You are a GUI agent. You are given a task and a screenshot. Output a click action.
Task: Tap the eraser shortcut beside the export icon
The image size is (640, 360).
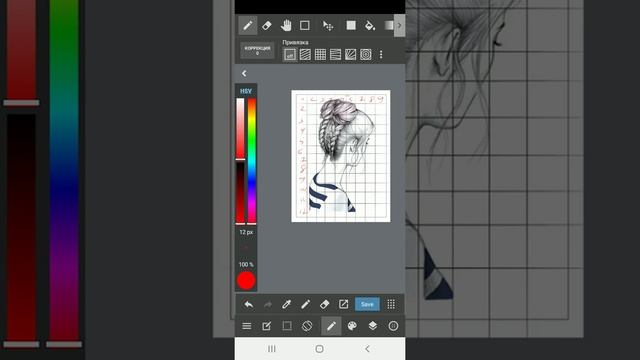(324, 304)
